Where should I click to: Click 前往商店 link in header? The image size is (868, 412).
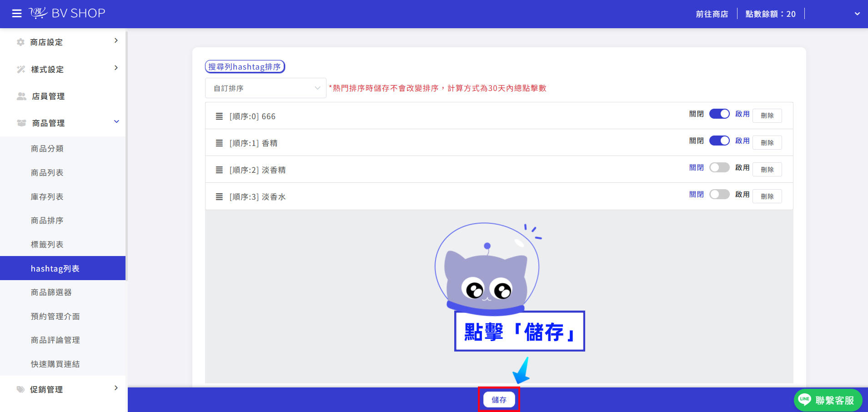click(x=712, y=14)
